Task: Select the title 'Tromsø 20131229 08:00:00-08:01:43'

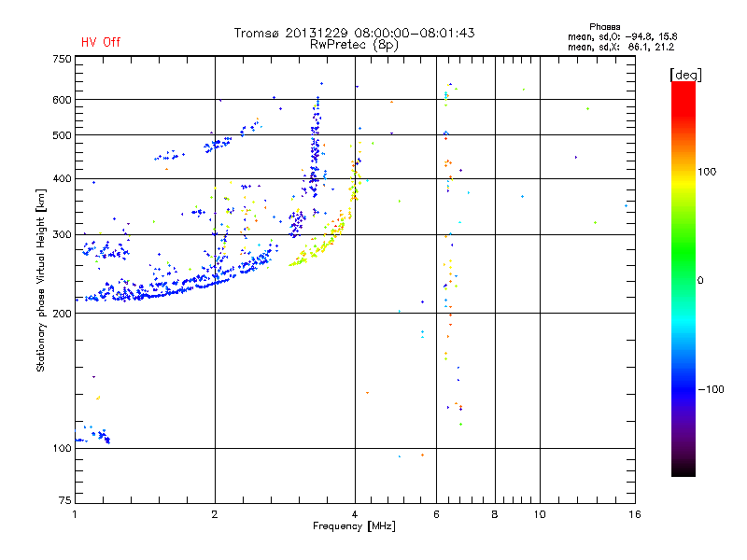Action: click(x=354, y=33)
